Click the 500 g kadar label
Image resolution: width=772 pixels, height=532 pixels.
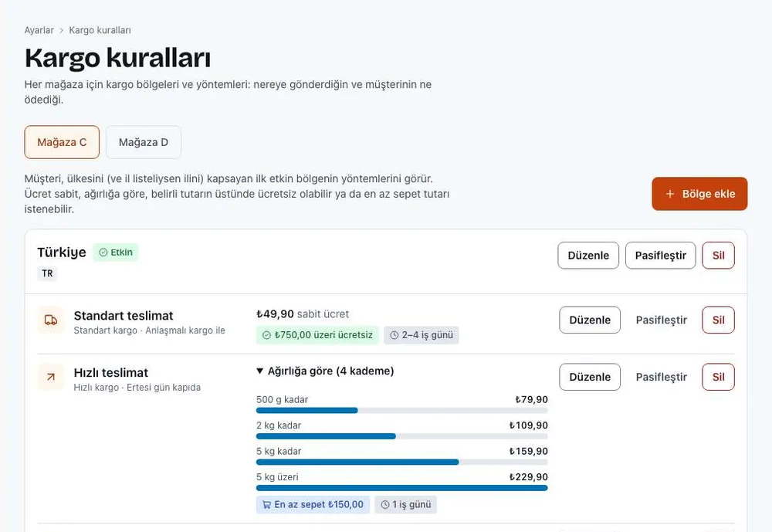(282, 399)
